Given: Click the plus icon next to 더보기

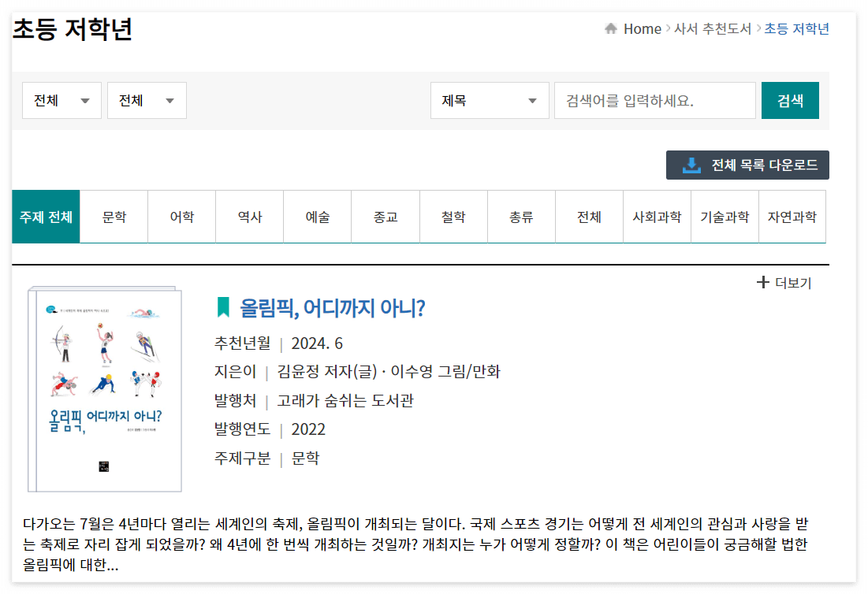Looking at the screenshot, I should point(762,282).
